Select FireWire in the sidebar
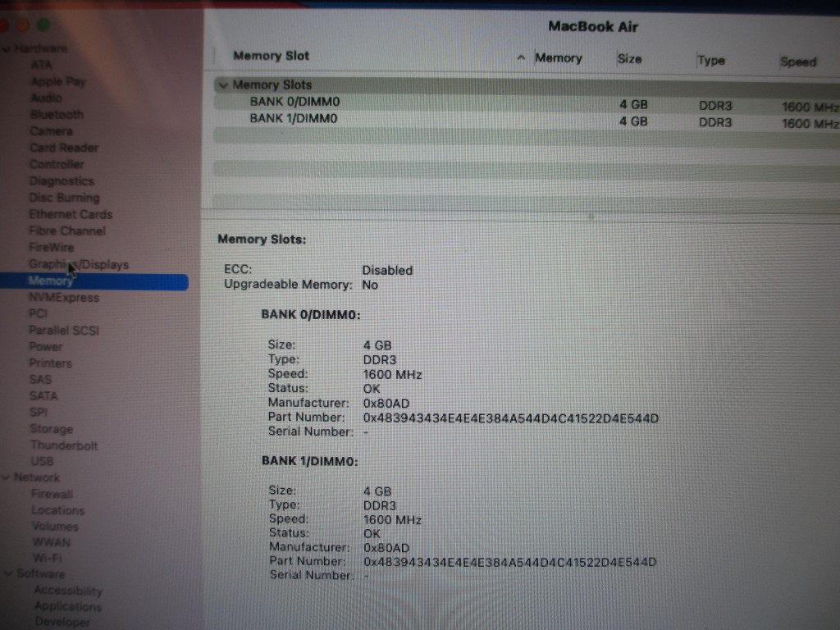Viewport: 840px width, 630px height. (52, 248)
